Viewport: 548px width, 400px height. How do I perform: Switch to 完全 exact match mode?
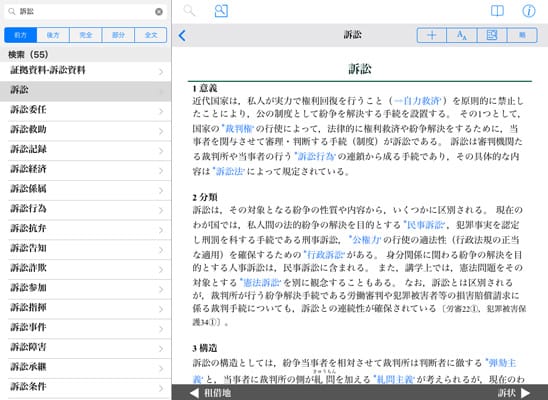click(x=86, y=35)
